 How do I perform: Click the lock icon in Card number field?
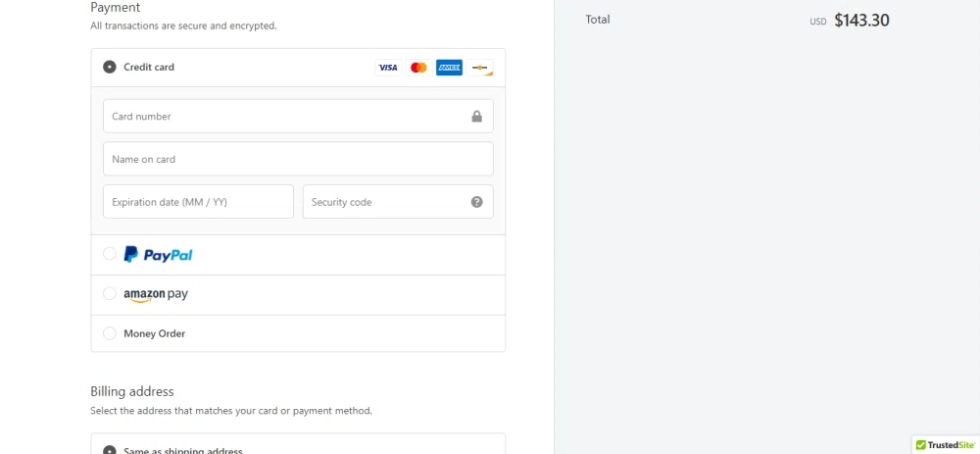pos(476,117)
